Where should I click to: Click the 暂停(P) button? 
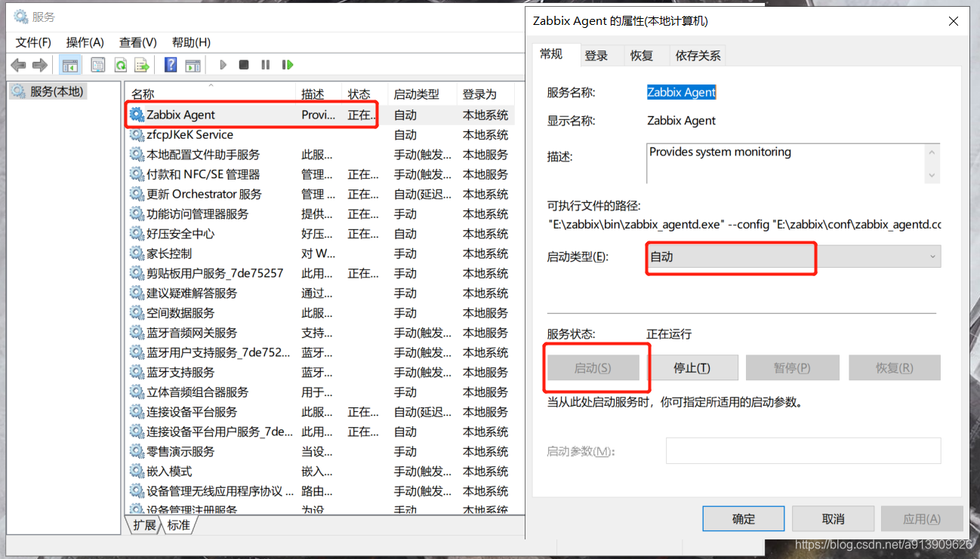pyautogui.click(x=792, y=368)
